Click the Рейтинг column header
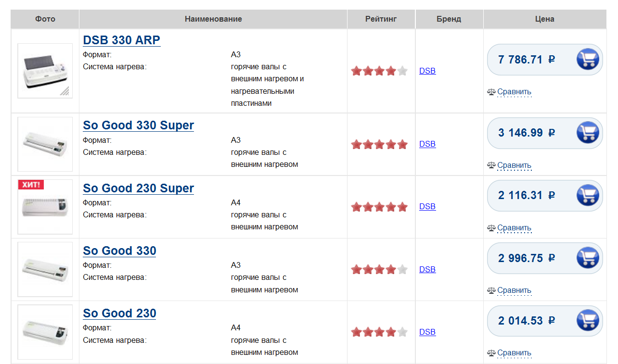The width and height of the screenshot is (618, 364). [x=381, y=19]
